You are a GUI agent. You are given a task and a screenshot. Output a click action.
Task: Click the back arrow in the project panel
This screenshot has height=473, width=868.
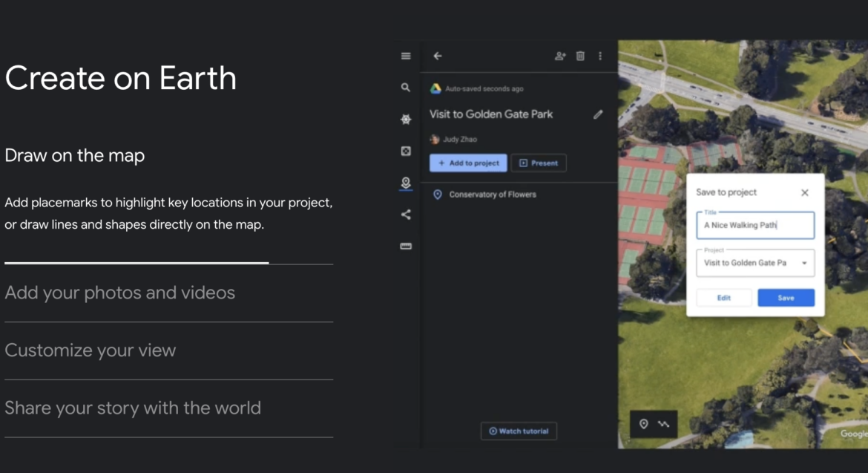(437, 56)
